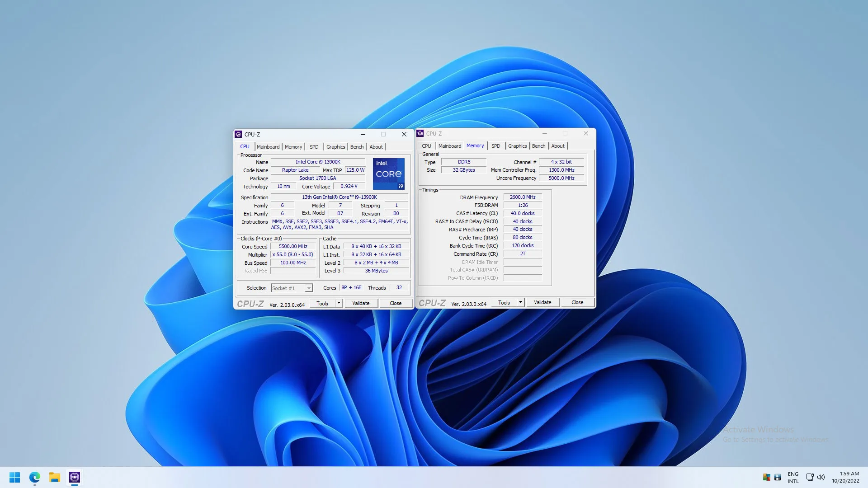Image resolution: width=868 pixels, height=488 pixels.
Task: Click the CPU-Z title icon in left window
Action: pyautogui.click(x=238, y=134)
